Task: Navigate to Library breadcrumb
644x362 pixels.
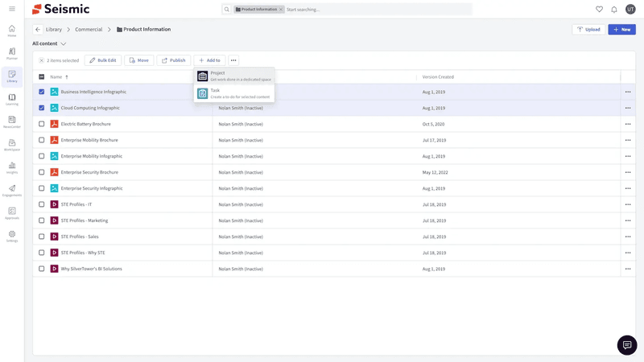Action: [x=54, y=30]
